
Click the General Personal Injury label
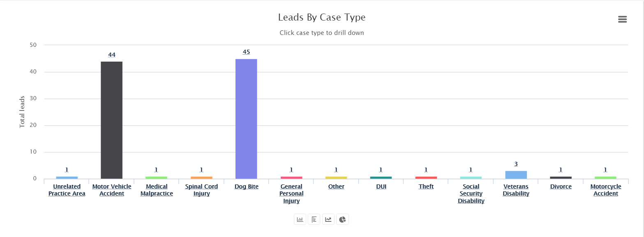click(x=291, y=193)
